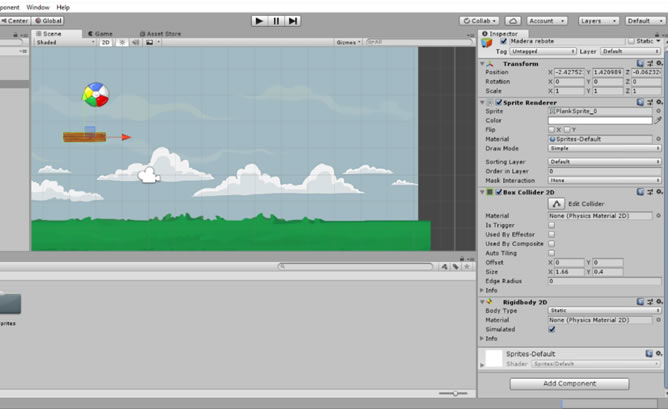Open the Mask Interaction dropdown
668x409 pixels.
point(604,180)
